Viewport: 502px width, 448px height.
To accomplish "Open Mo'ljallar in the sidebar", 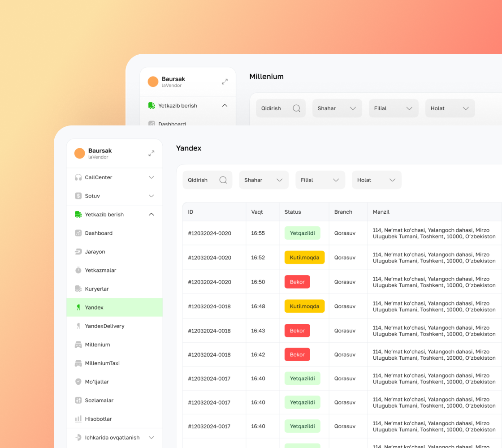I will click(x=114, y=381).
